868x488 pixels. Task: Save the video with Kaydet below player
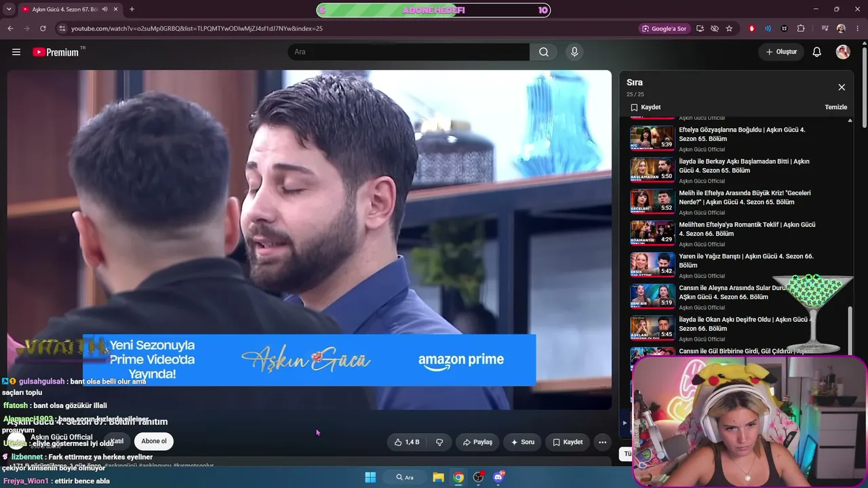click(568, 442)
